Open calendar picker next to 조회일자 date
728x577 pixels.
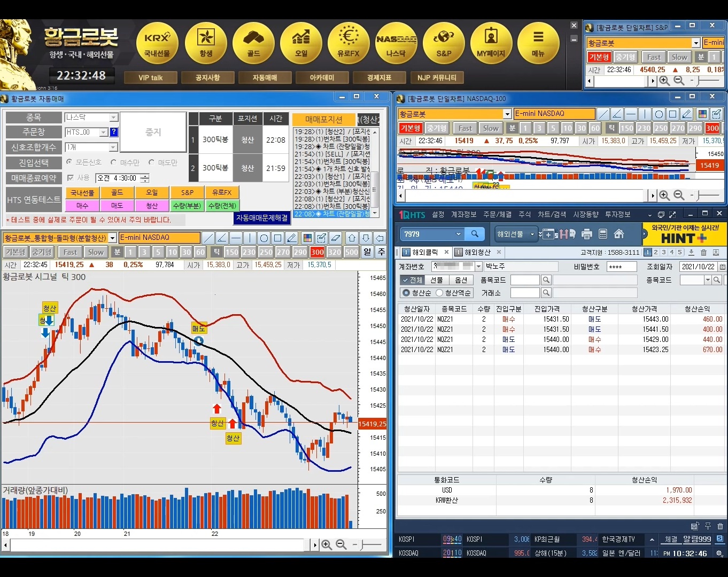722,266
